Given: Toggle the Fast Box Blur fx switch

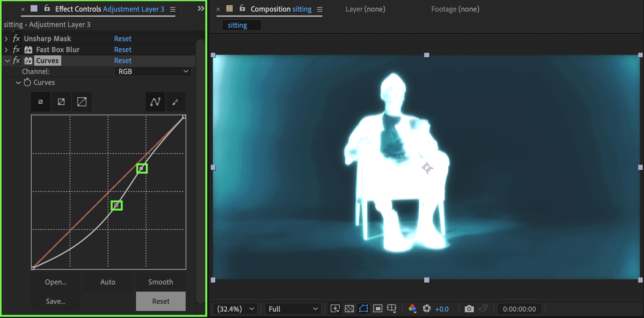Looking at the screenshot, I should [16, 50].
